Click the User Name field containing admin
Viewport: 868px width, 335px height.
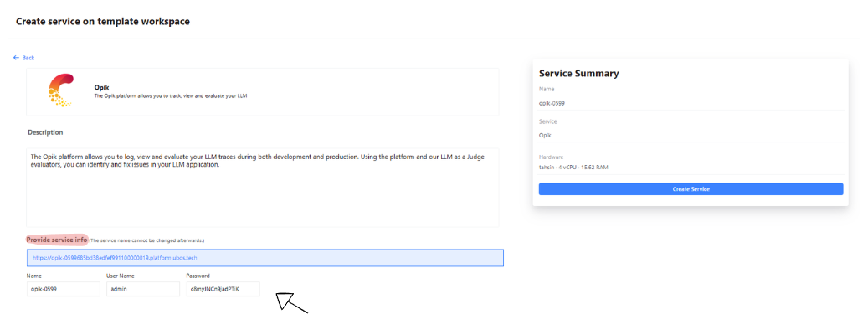coord(143,289)
